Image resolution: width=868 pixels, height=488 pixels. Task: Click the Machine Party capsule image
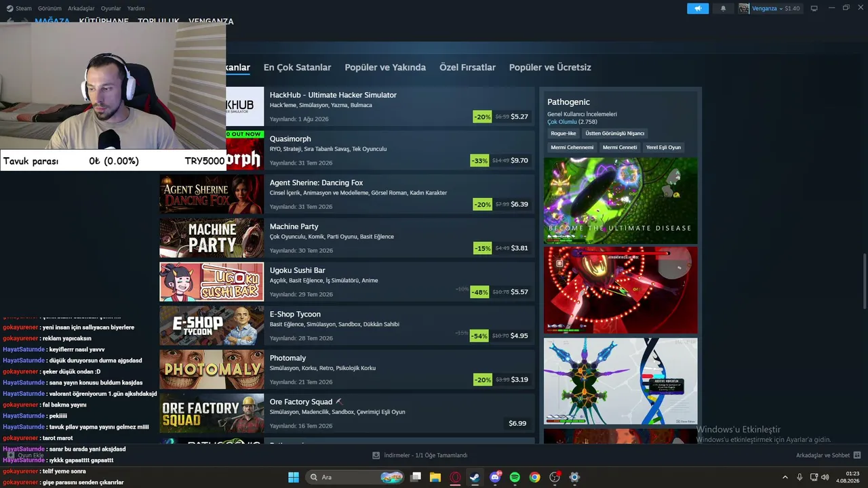(212, 238)
